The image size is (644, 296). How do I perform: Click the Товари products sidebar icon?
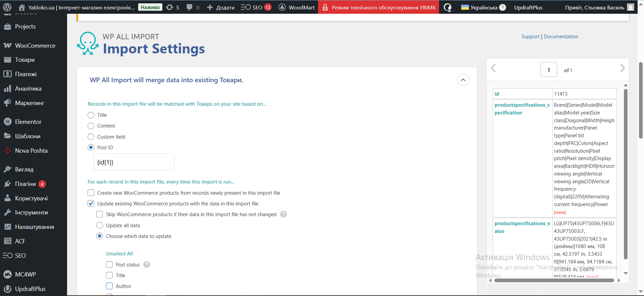(x=8, y=60)
